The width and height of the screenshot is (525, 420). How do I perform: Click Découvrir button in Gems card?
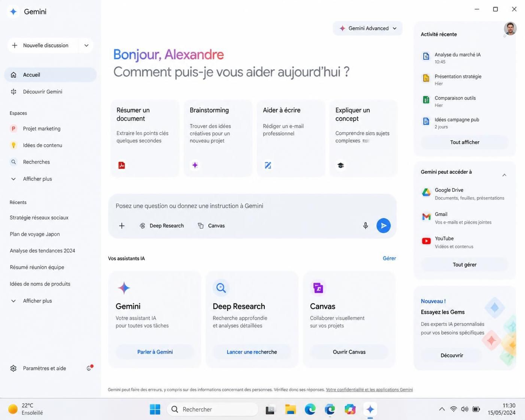pos(452,355)
